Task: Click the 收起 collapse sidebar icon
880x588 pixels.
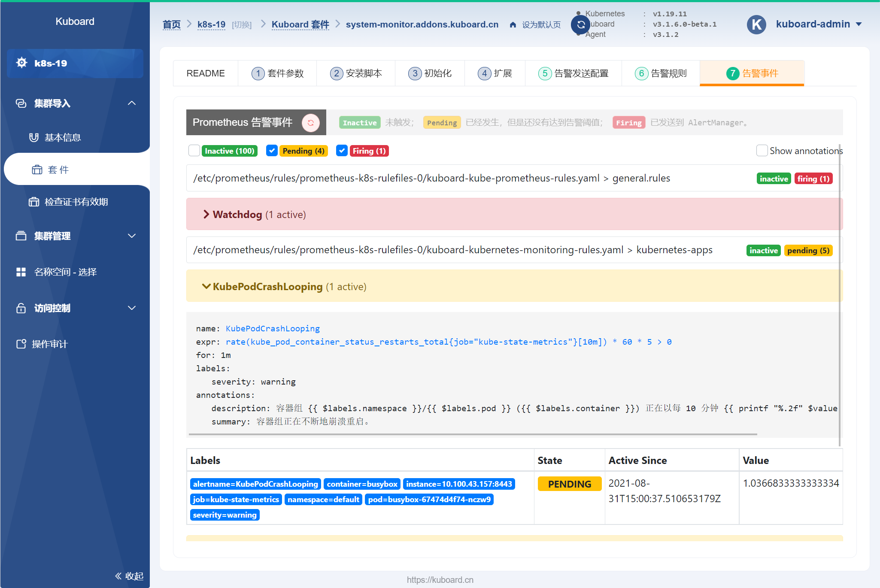Action: point(118,576)
